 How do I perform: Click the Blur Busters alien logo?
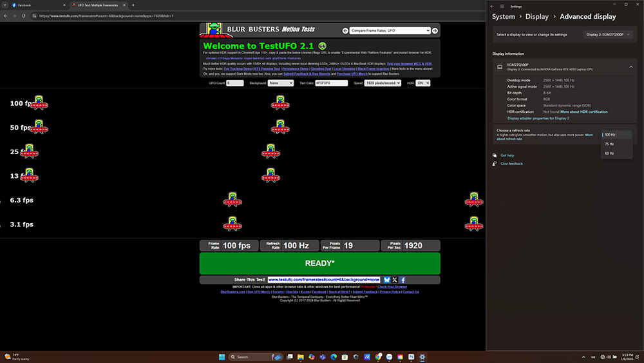[x=213, y=30]
